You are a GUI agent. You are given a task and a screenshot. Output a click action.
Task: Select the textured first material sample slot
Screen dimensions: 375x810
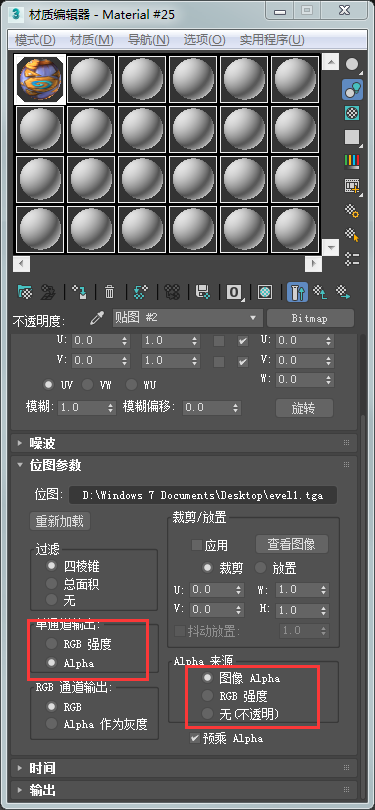pos(40,80)
